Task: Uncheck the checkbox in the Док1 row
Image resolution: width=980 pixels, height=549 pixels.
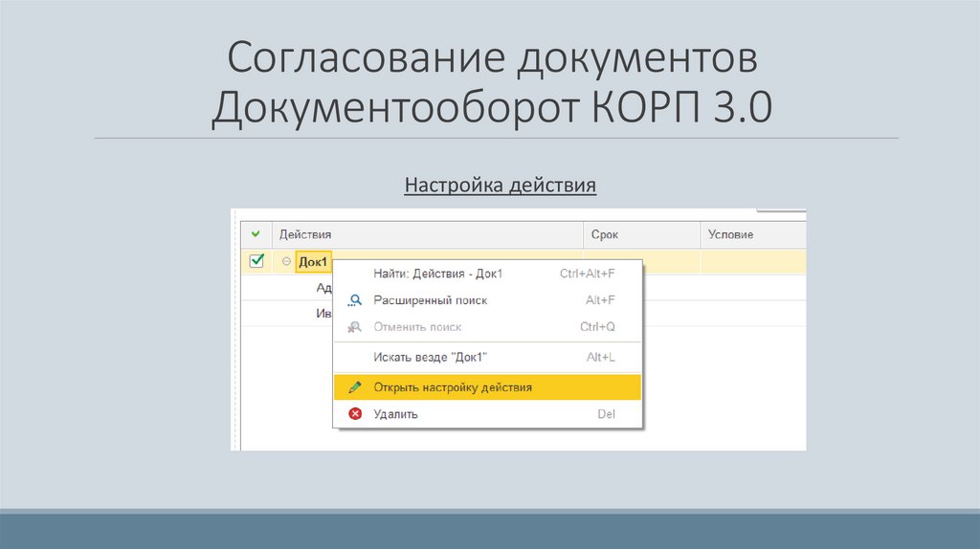Action: click(256, 260)
